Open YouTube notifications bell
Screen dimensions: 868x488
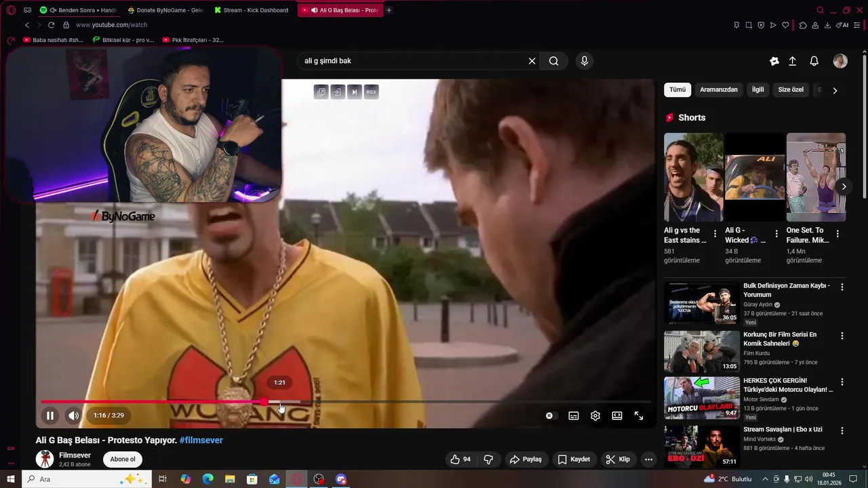tap(814, 61)
